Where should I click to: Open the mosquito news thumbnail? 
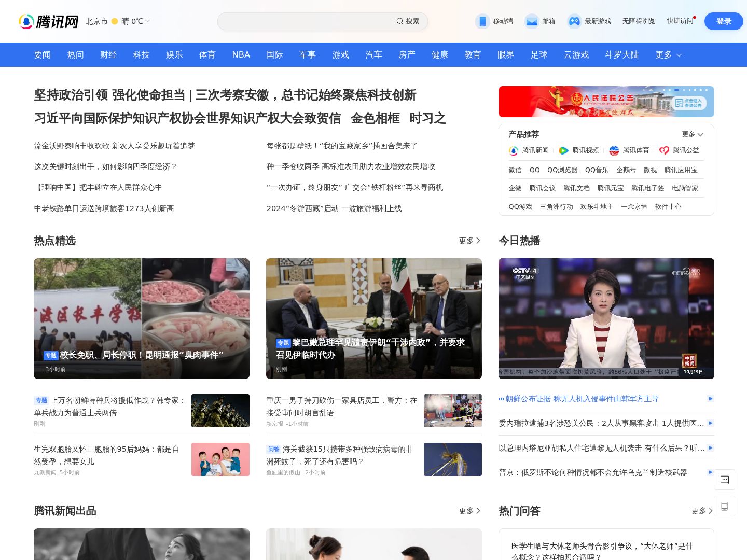point(453,459)
